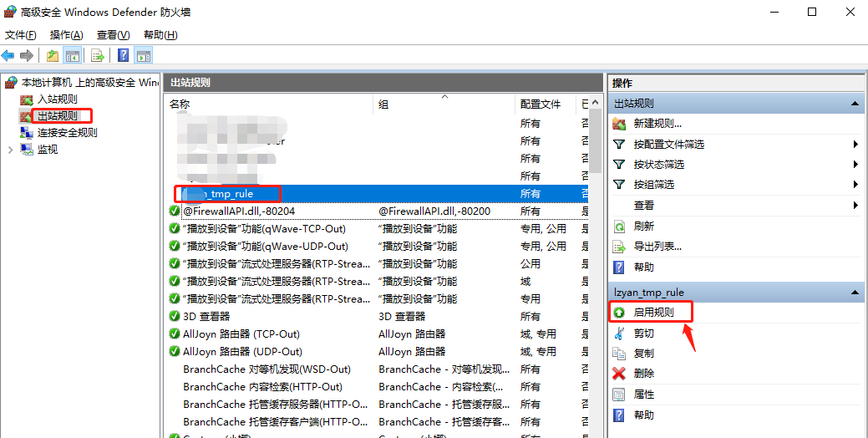Select the RTP-Stream rule with 公用 profile

377,263
